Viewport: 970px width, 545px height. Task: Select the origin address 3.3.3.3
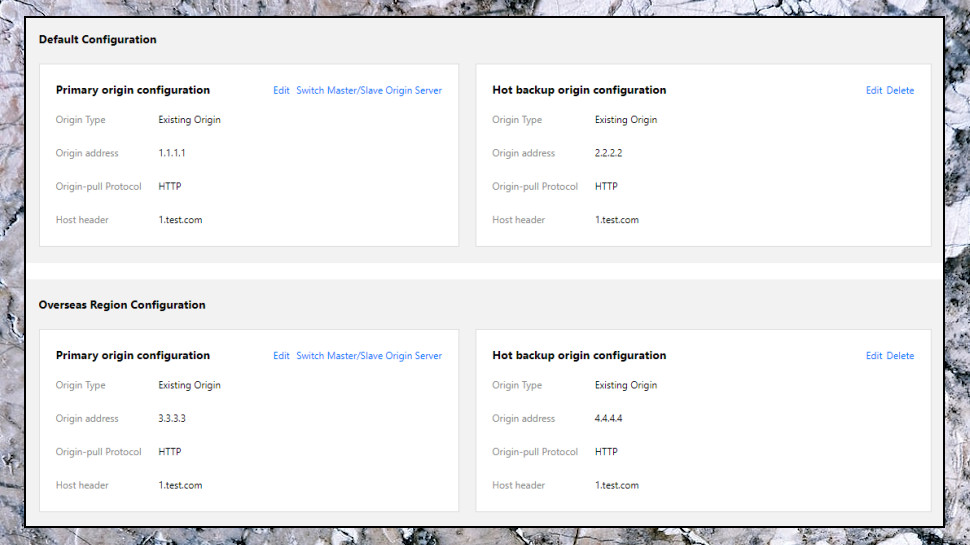tap(172, 418)
